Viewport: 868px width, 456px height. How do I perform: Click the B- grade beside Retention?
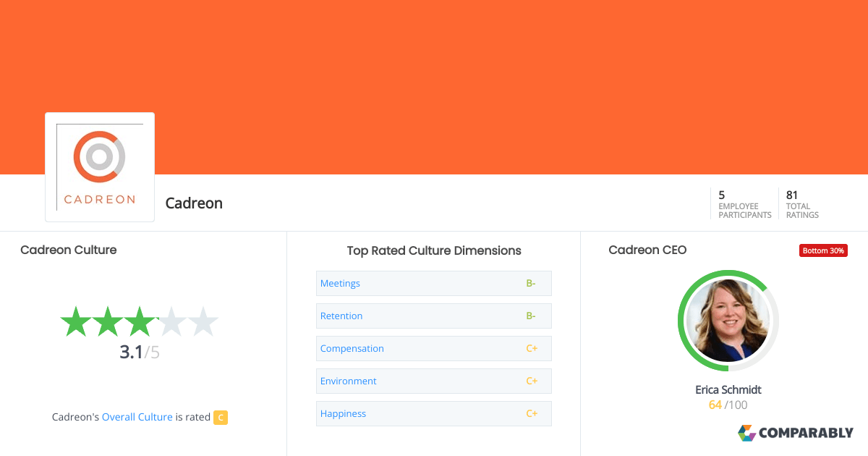(531, 316)
